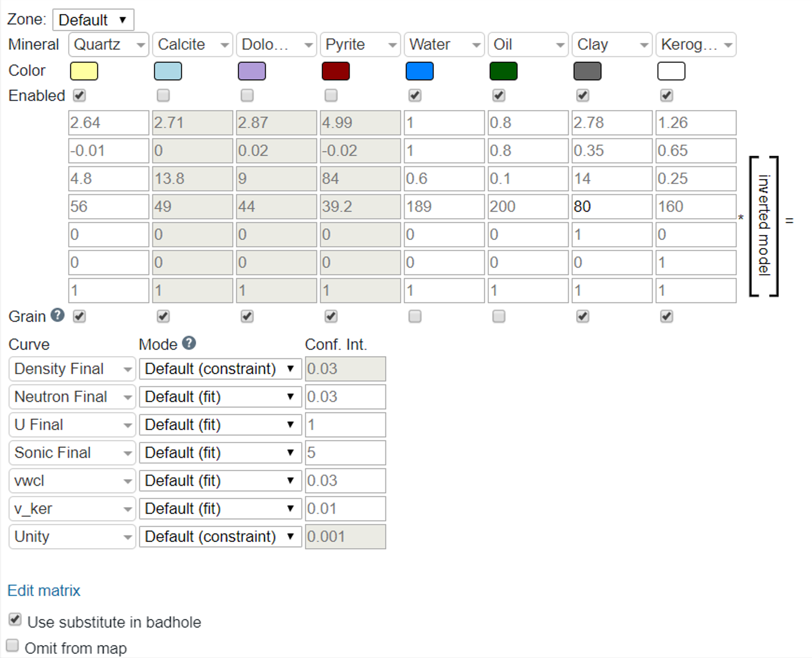The image size is (812, 658).
Task: Disable the Clay Enabled checkbox
Action: pyautogui.click(x=582, y=96)
